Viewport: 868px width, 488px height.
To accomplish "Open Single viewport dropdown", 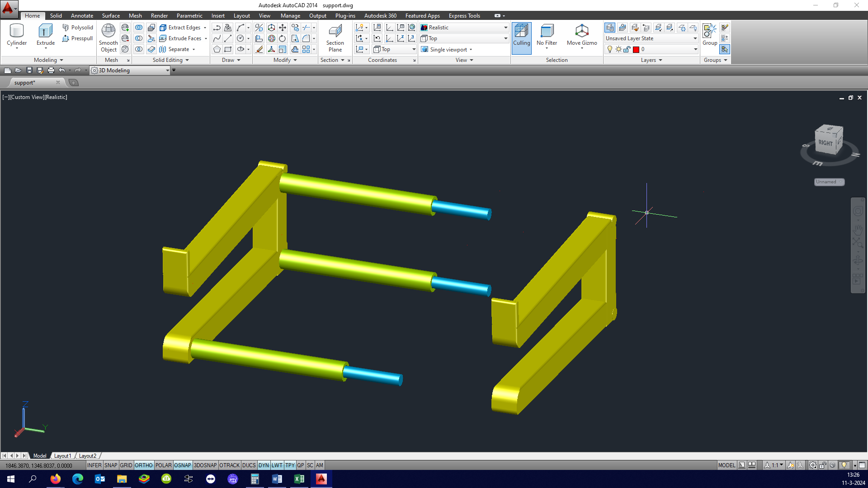I will (447, 49).
